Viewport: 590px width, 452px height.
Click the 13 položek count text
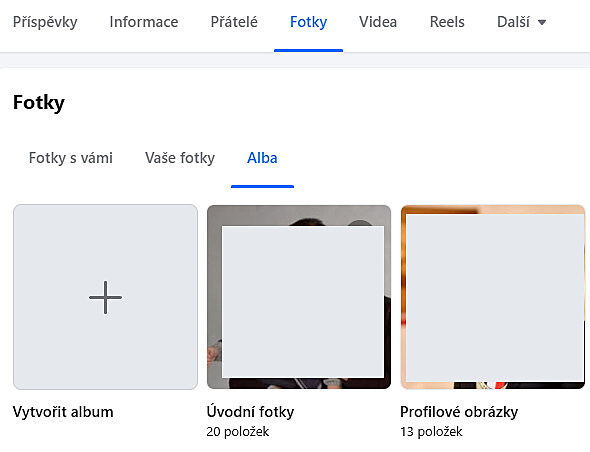[x=431, y=432]
